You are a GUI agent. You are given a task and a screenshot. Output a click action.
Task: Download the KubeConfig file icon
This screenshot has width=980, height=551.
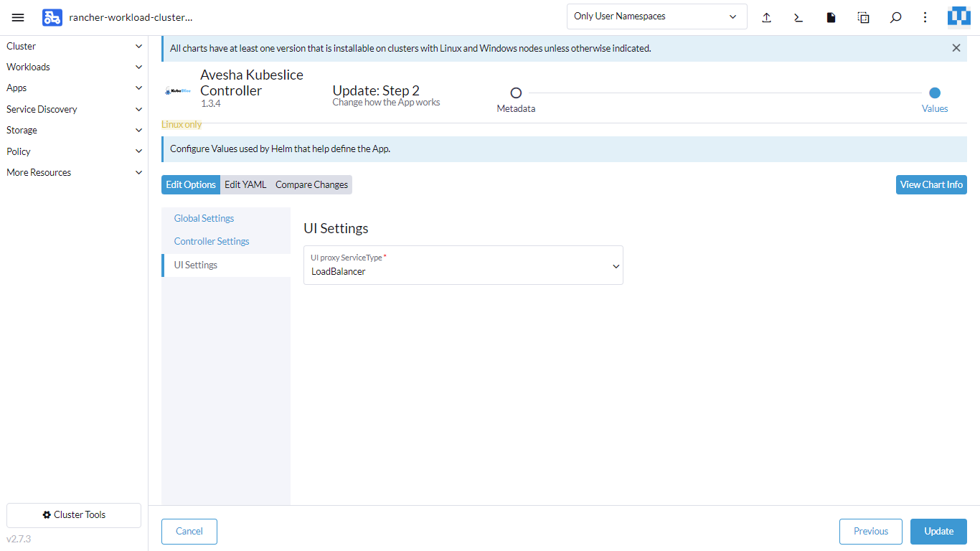(x=831, y=17)
